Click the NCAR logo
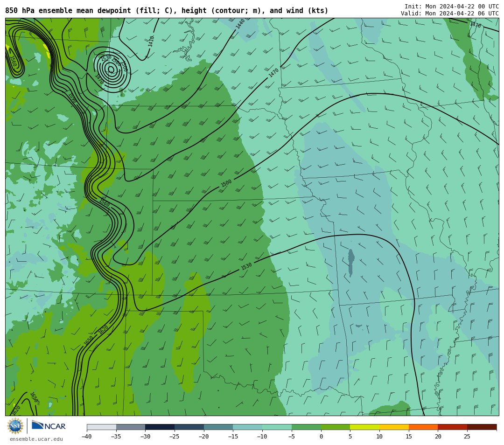 pyautogui.click(x=49, y=426)
